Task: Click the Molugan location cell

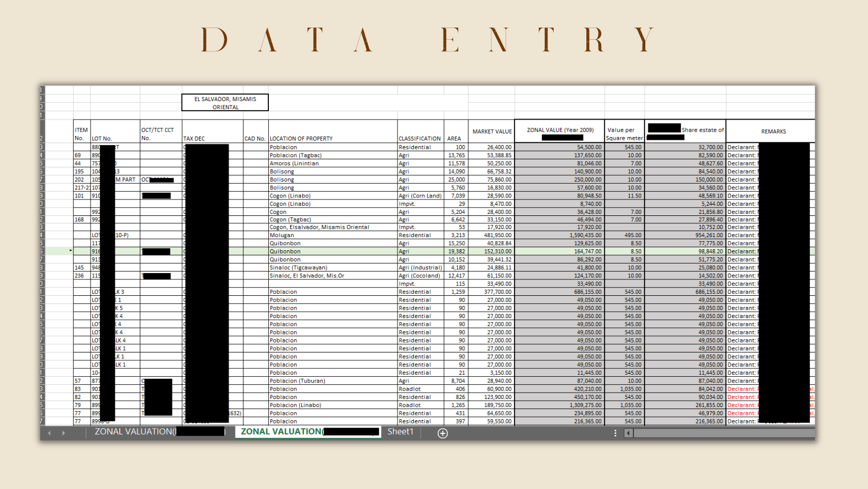Action: pyautogui.click(x=333, y=236)
